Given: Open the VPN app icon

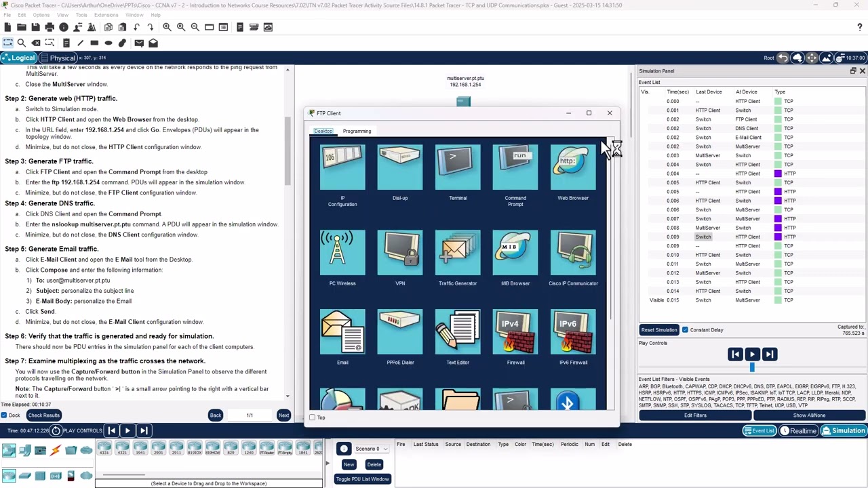Looking at the screenshot, I should [400, 253].
